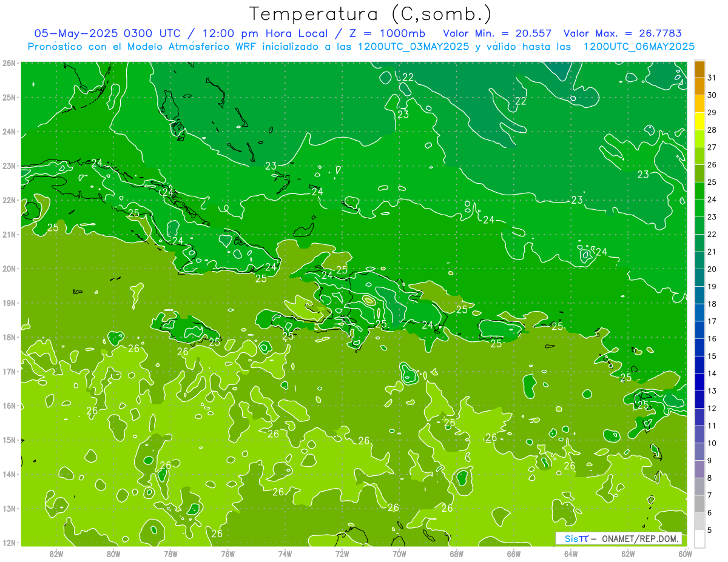
Task: Click latitude label "16N"
Action: click(9, 405)
